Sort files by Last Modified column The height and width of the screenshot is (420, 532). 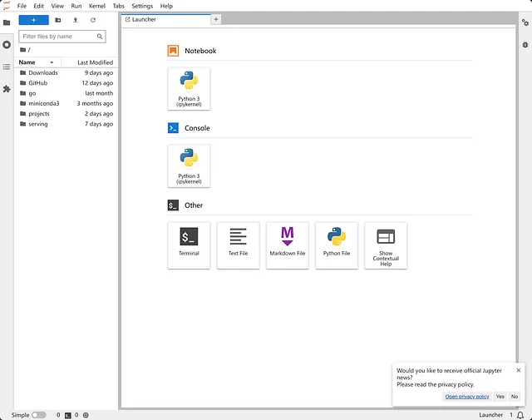click(x=90, y=62)
